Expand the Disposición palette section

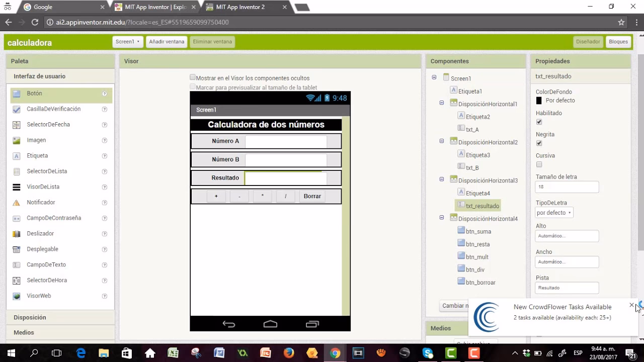coord(30,317)
